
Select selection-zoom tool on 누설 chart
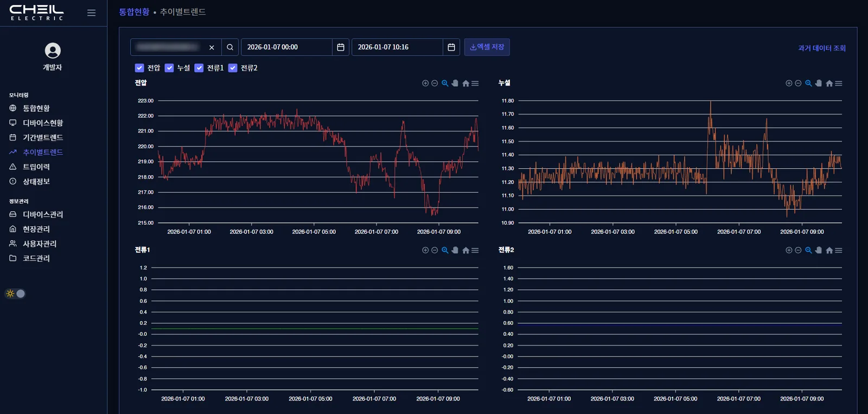point(808,83)
